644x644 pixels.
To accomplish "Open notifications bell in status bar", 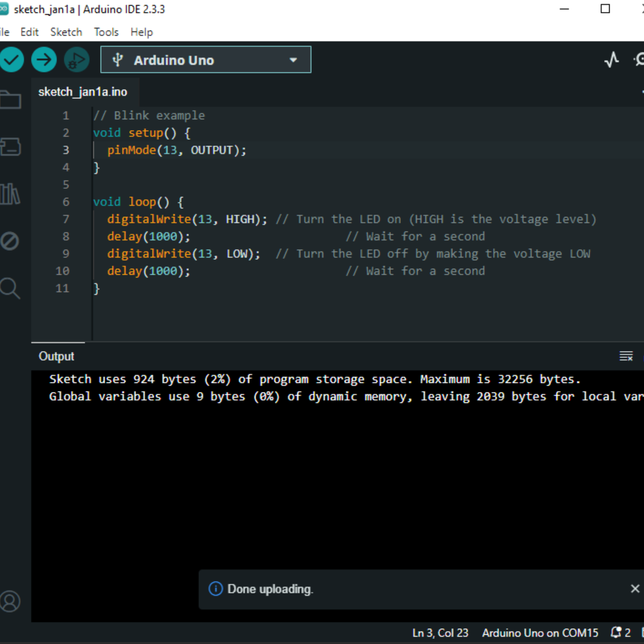I will click(x=621, y=632).
